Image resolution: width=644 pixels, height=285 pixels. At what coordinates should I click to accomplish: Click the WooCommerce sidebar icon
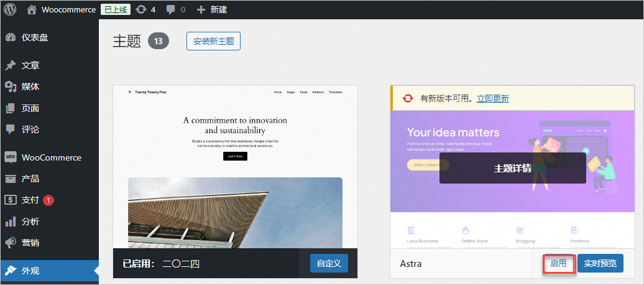click(x=11, y=157)
